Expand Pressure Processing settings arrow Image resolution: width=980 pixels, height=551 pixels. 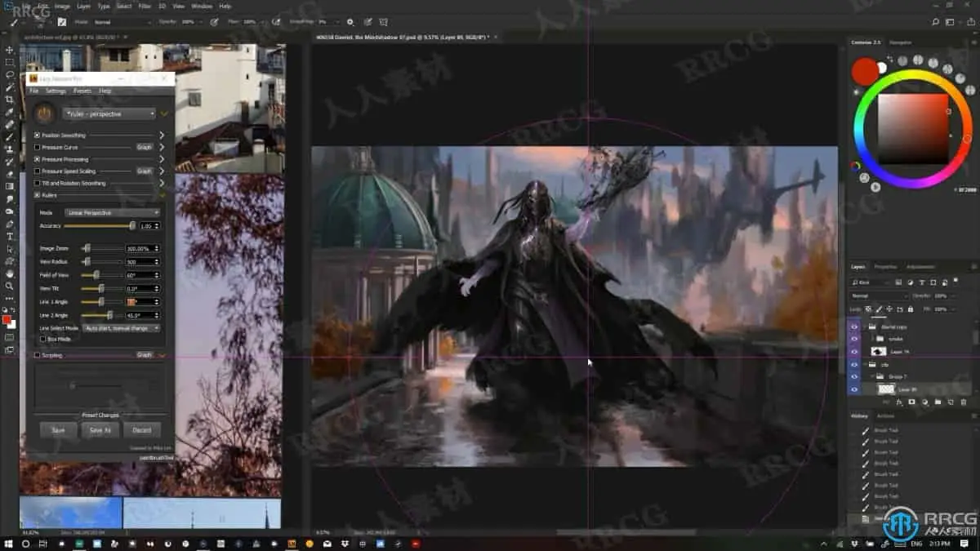pyautogui.click(x=163, y=159)
